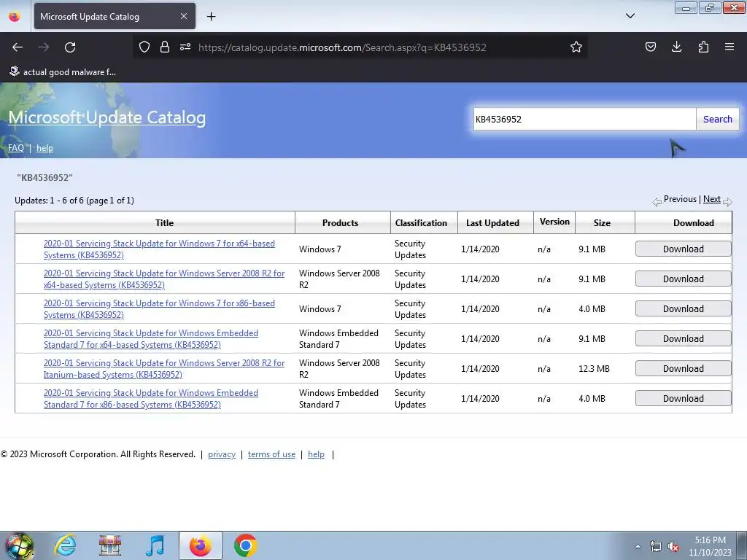Screen dimensions: 747x560
Task: Expand the list all tabs chevron
Action: click(x=630, y=16)
